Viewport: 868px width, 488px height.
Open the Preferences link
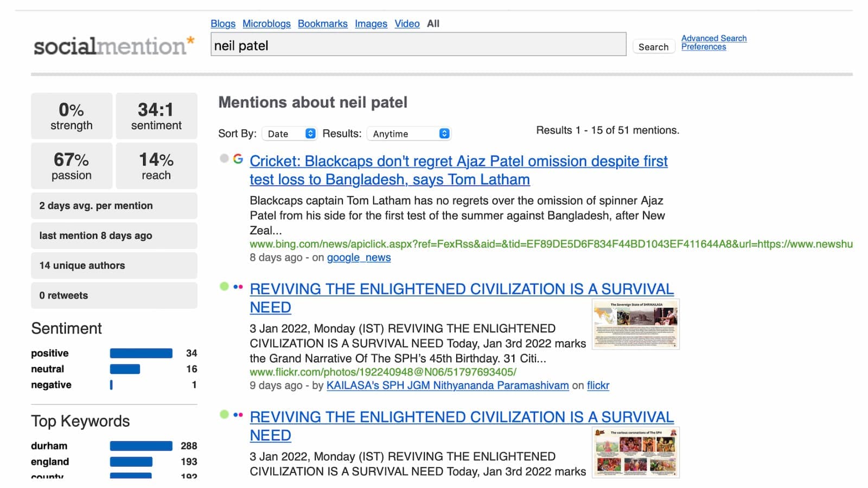pos(704,47)
